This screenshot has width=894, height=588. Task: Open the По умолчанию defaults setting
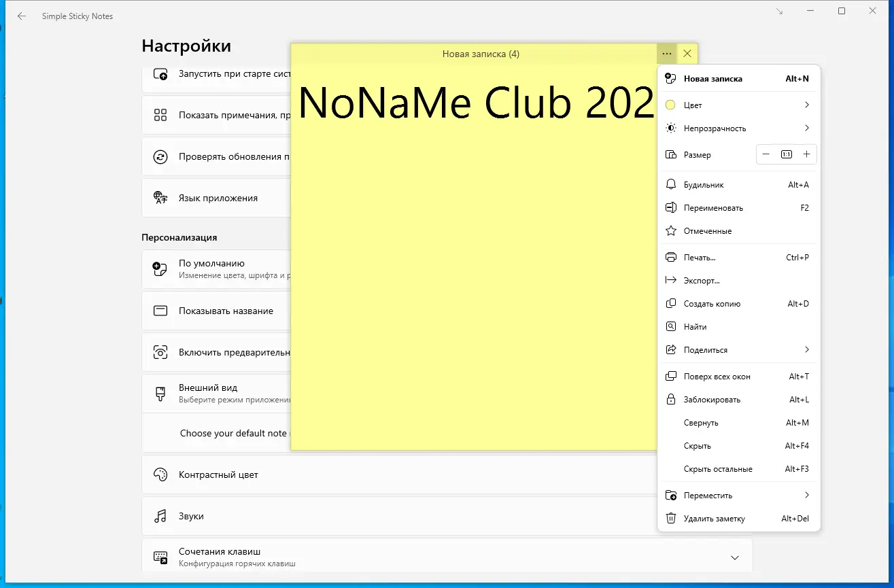point(216,269)
